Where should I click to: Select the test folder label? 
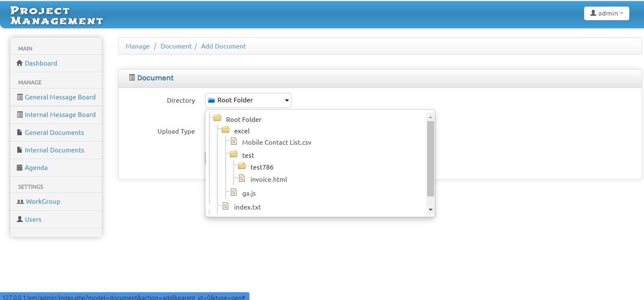(x=248, y=155)
